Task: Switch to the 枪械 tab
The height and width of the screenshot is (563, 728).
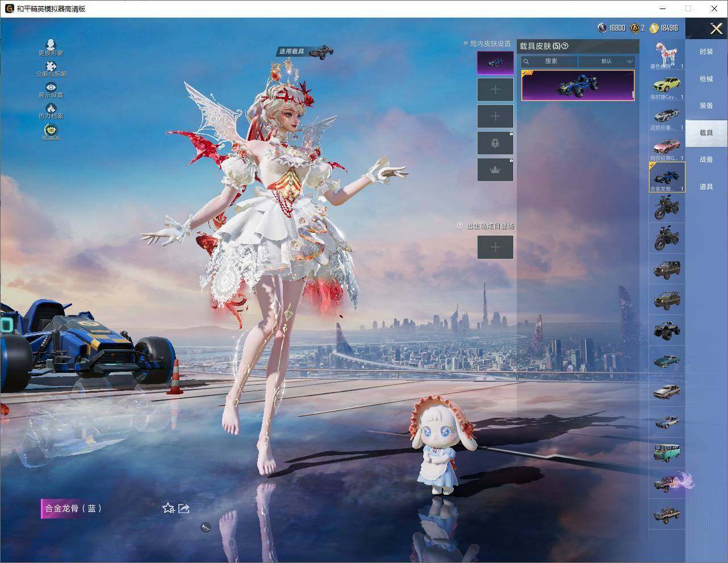Action: tap(706, 79)
